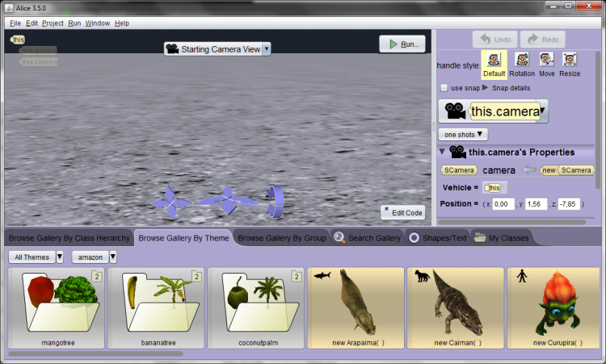Open the Window menu
Image resolution: width=606 pixels, height=364 pixels.
[98, 23]
